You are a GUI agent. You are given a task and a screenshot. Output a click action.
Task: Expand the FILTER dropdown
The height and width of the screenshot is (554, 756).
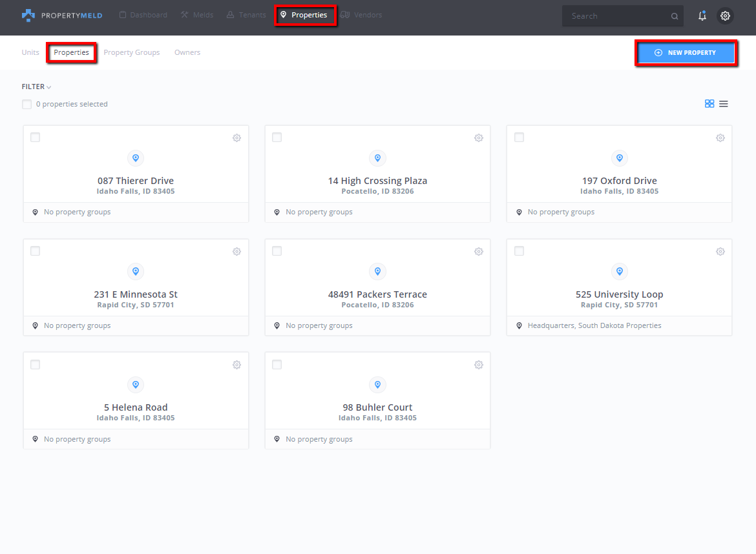pos(36,87)
